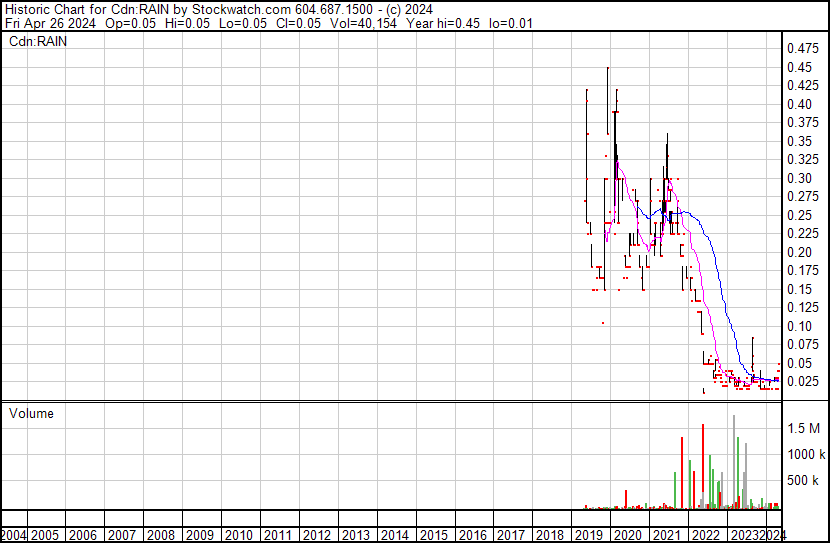Click the 0.175 price axis label
The height and width of the screenshot is (543, 830).
(x=803, y=270)
